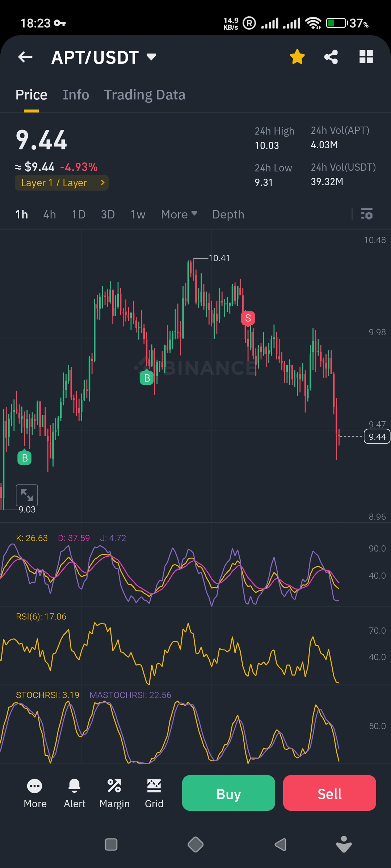Switch to the Info tab
This screenshot has height=868, width=391.
(76, 95)
